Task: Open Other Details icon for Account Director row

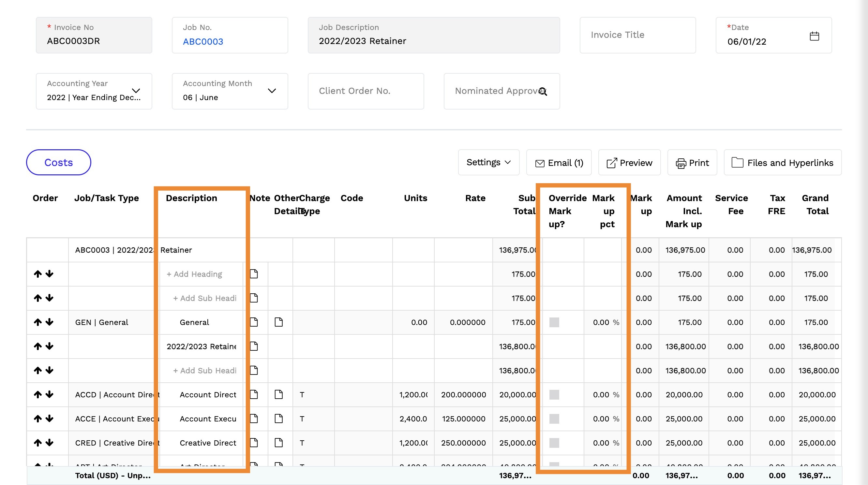Action: point(279,394)
